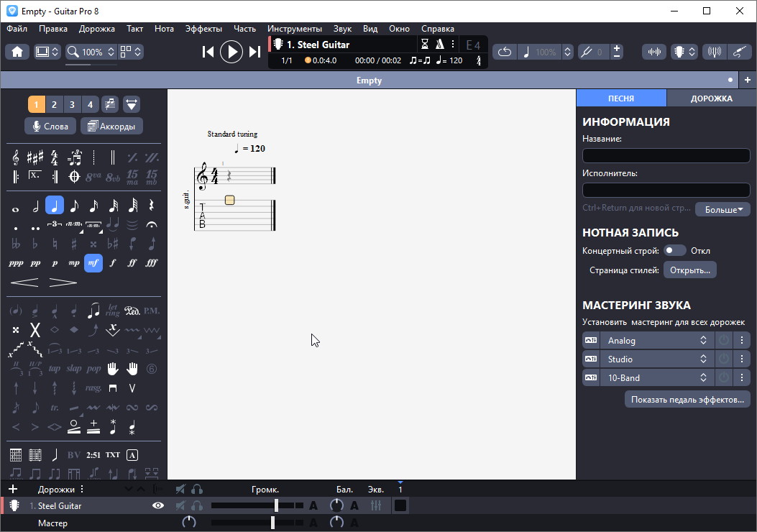The width and height of the screenshot is (757, 532).
Task: Toggle power of 10-Band equalizer
Action: click(724, 377)
